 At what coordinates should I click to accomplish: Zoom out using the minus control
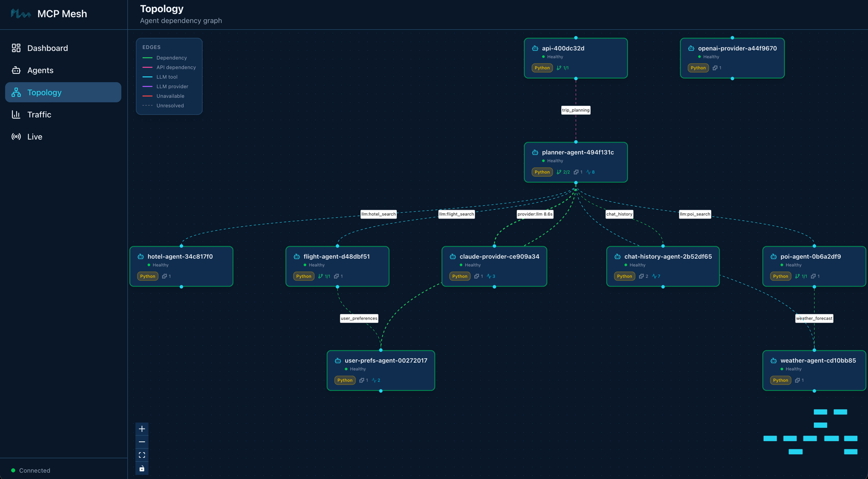pyautogui.click(x=141, y=442)
